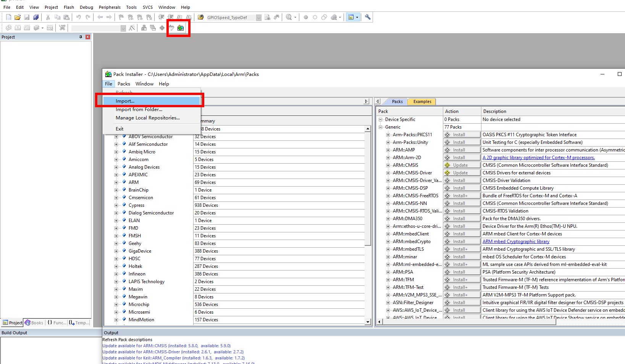625x364 pixels.
Task: Close the Project panel with red X
Action: pyautogui.click(x=88, y=37)
